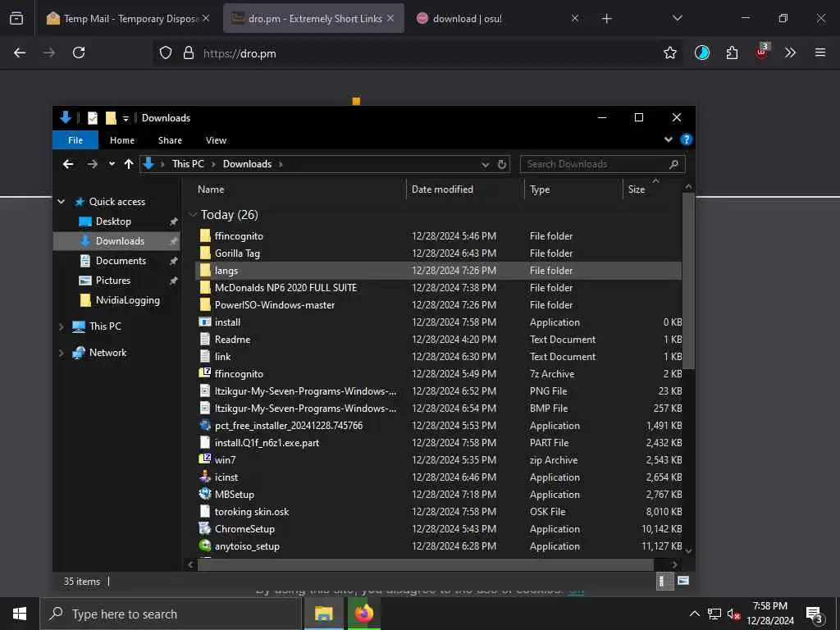
Task: Click Downloads in the breadcrumb path
Action: tap(247, 164)
